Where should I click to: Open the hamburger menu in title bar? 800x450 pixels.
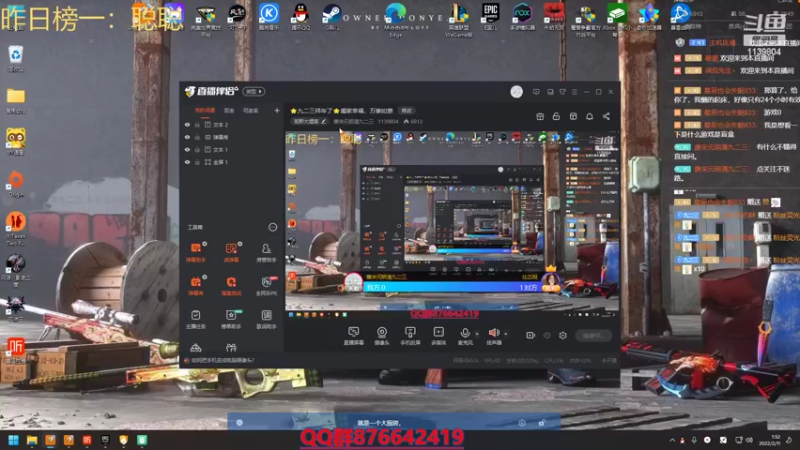click(x=574, y=92)
